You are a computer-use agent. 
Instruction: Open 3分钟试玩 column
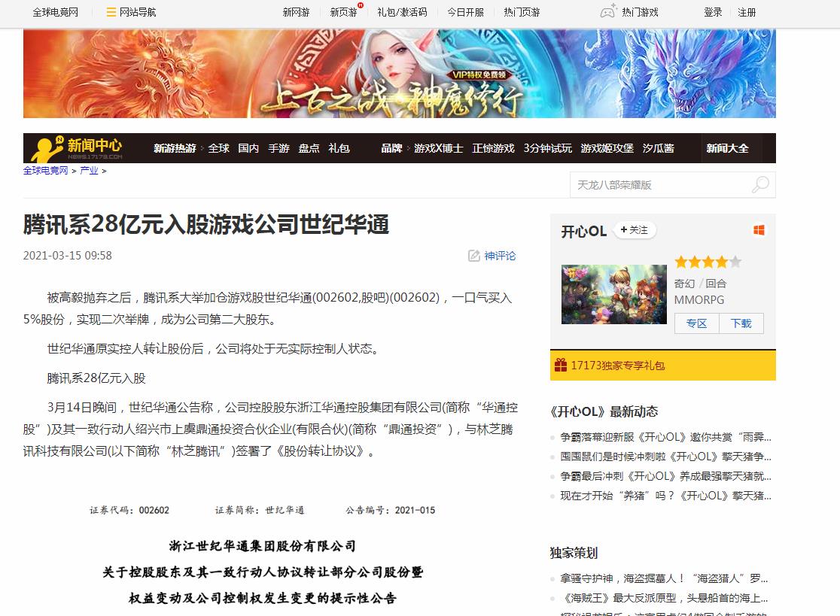coord(547,148)
